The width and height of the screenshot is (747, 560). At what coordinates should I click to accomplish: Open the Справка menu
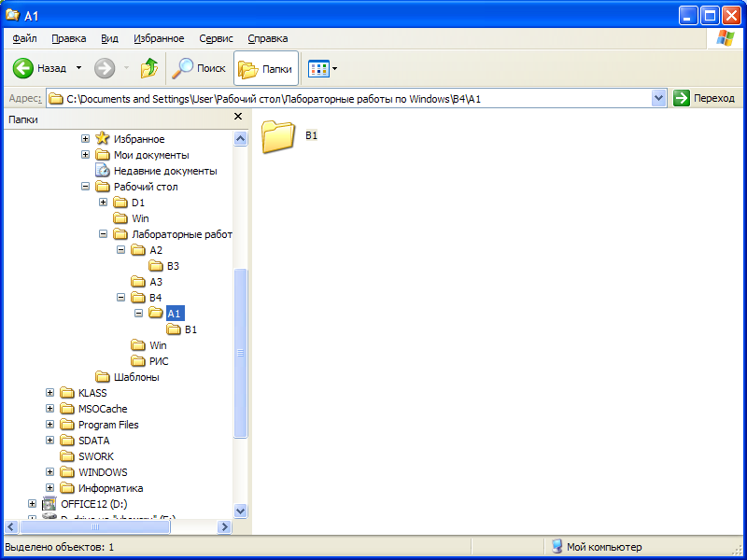point(268,38)
